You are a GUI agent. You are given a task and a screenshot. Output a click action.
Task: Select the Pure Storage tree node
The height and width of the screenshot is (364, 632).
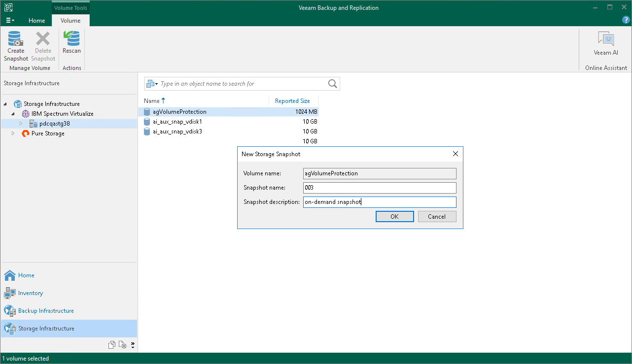[x=48, y=133]
